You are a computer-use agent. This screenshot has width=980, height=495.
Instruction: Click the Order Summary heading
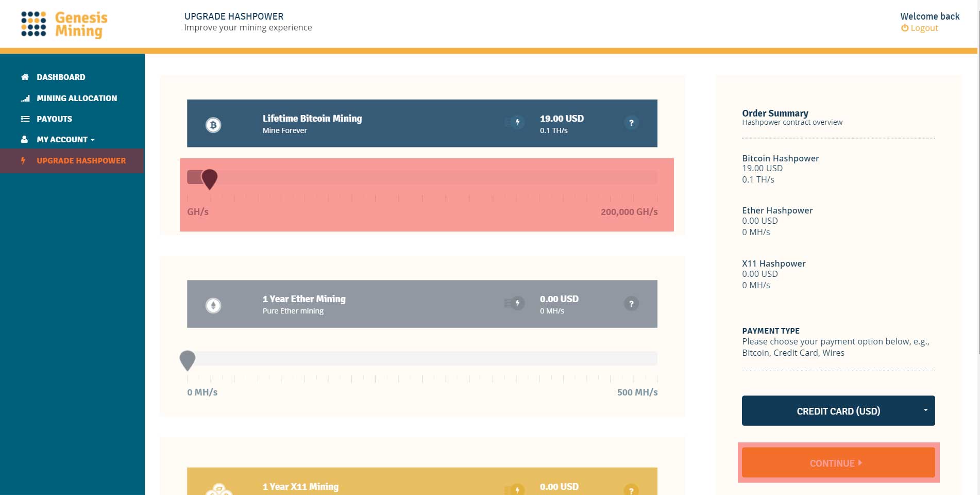pos(775,113)
